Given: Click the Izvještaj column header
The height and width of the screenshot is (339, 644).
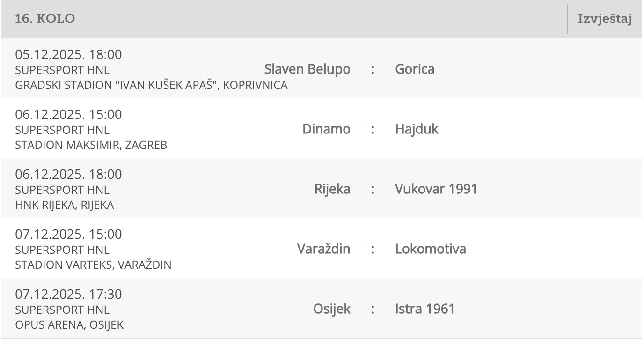Looking at the screenshot, I should click(605, 19).
